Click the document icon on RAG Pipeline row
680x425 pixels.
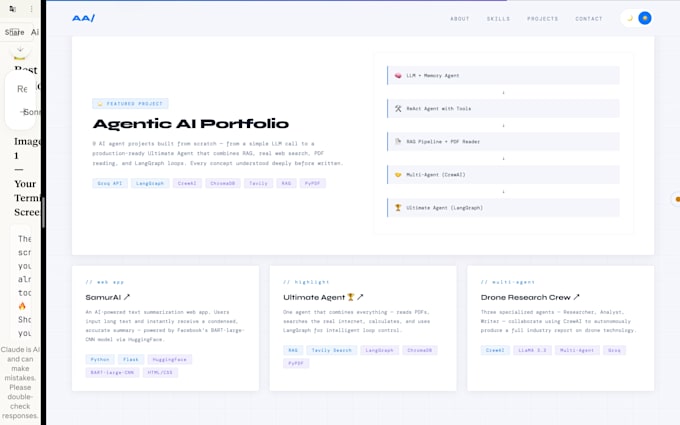tap(398, 141)
